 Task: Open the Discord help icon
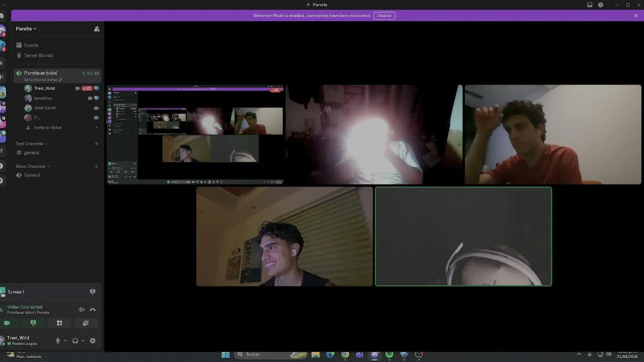(601, 5)
